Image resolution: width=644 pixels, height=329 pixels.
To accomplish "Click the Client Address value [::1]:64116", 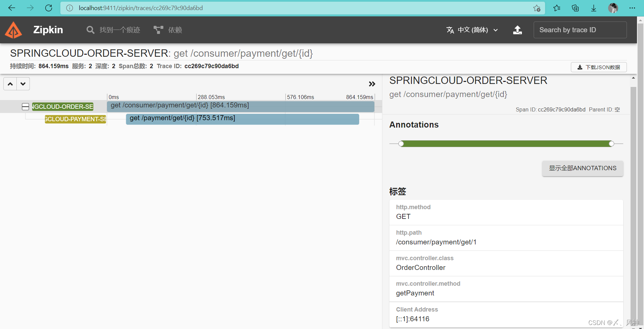I will pos(413,319).
